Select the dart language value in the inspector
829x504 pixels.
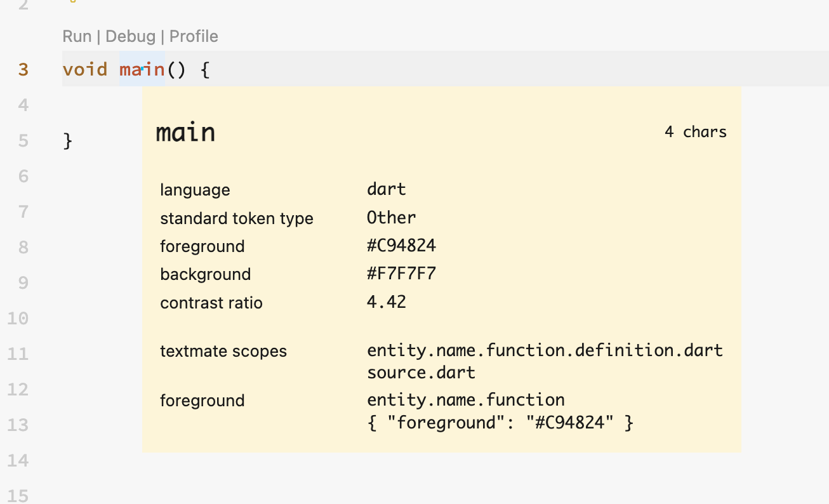coord(387,189)
